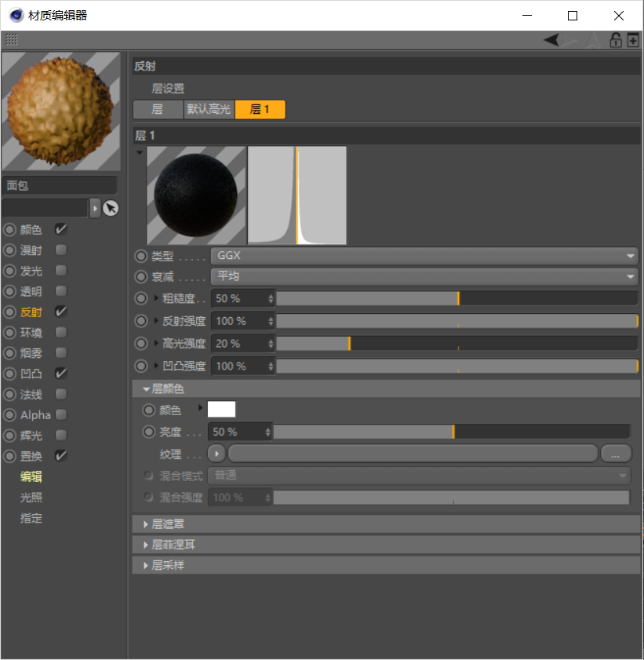This screenshot has height=660, width=644.
Task: Click the 面包 material name field
Action: click(60, 186)
